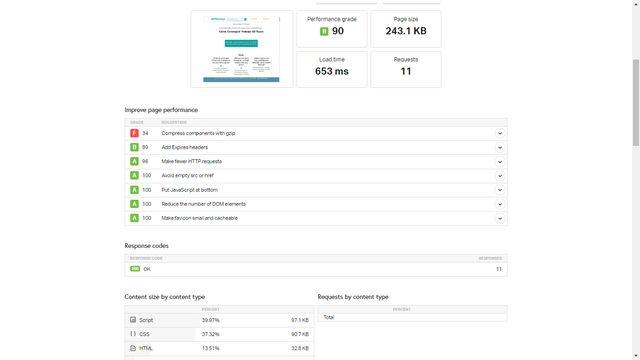This screenshot has width=640, height=360.
Task: Expand the Add Expires headers row
Action: click(500, 147)
